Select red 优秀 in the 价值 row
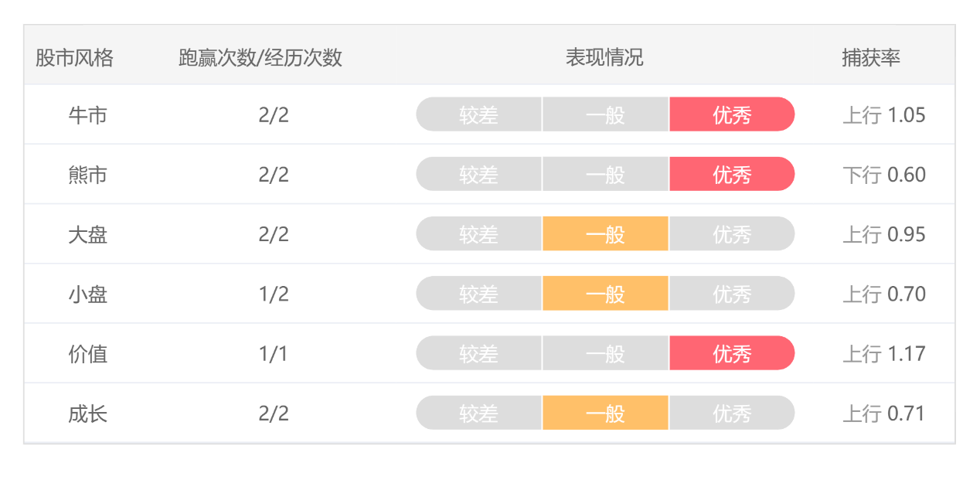 (732, 353)
